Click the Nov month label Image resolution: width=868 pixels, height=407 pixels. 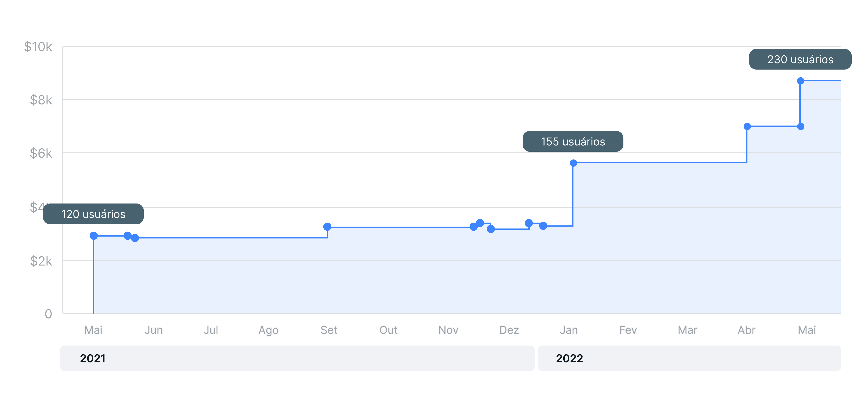(x=448, y=330)
